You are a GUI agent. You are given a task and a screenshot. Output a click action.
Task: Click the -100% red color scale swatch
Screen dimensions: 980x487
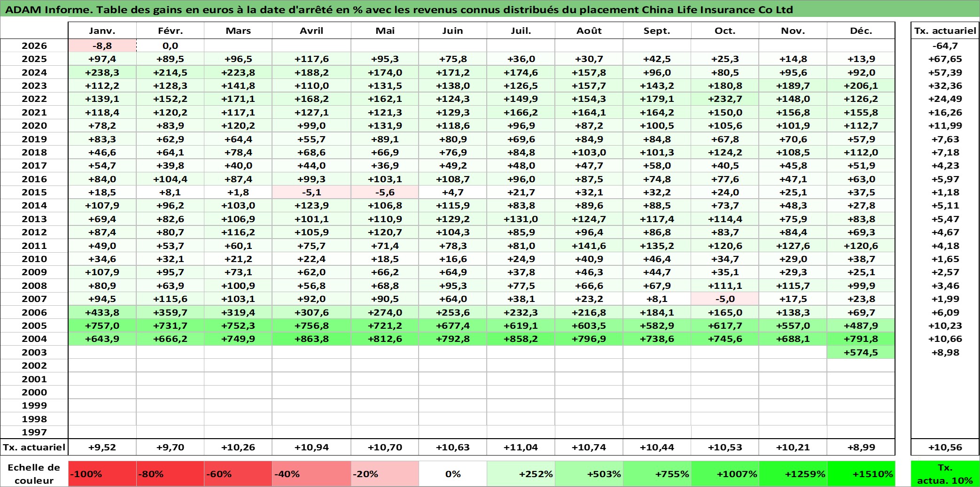pyautogui.click(x=102, y=474)
